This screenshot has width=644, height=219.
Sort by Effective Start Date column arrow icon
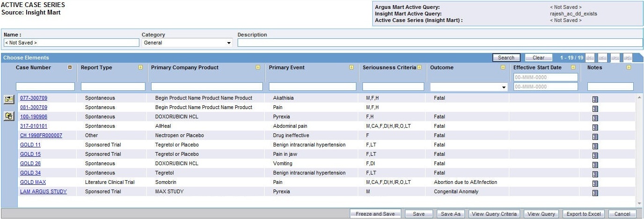pos(572,67)
